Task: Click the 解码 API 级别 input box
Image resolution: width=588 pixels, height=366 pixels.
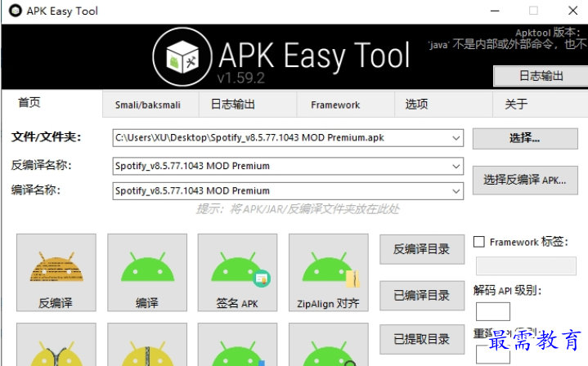Action: [x=493, y=312]
